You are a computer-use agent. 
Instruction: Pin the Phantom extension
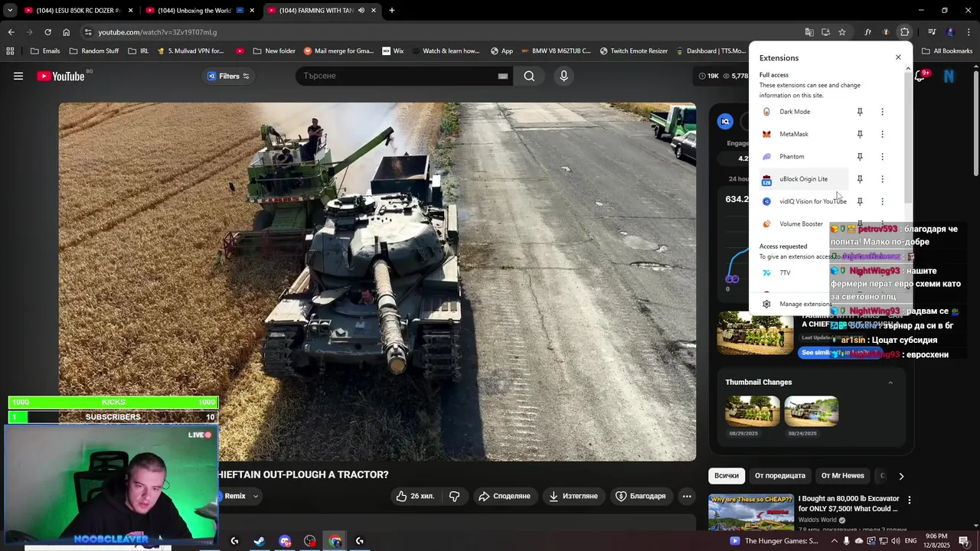860,157
